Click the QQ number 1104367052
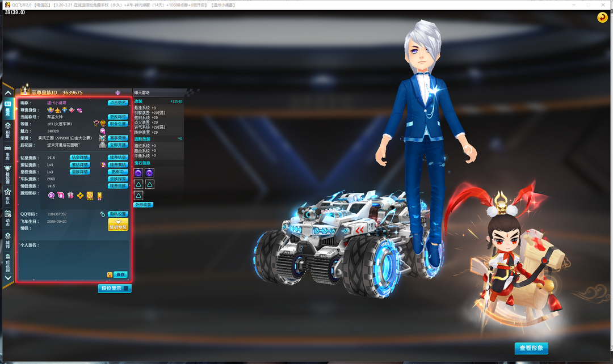613x364 pixels. 57,214
